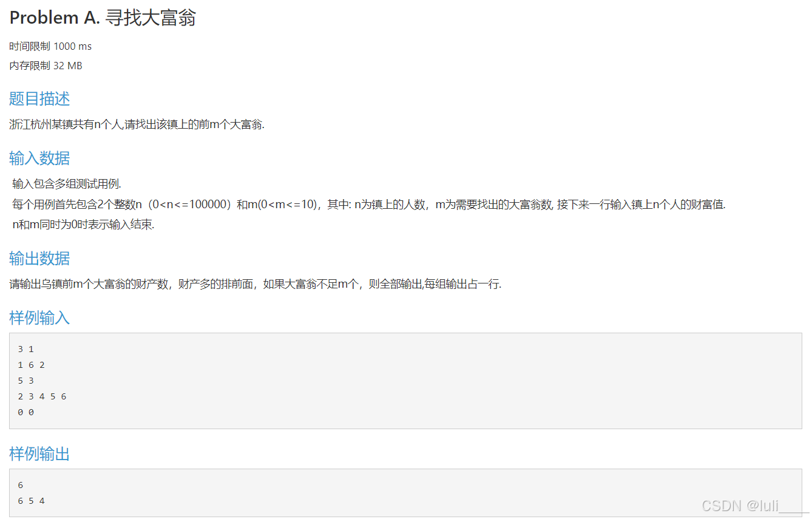
Task: Click the '输入数据' section heading
Action: (x=39, y=158)
